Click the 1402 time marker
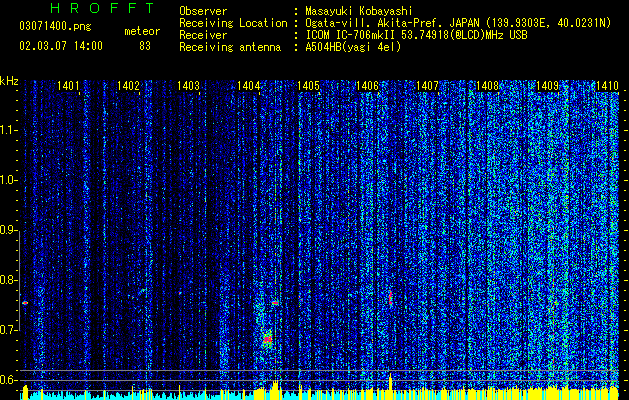Viewport: 629px width, 400px height. pyautogui.click(x=128, y=85)
